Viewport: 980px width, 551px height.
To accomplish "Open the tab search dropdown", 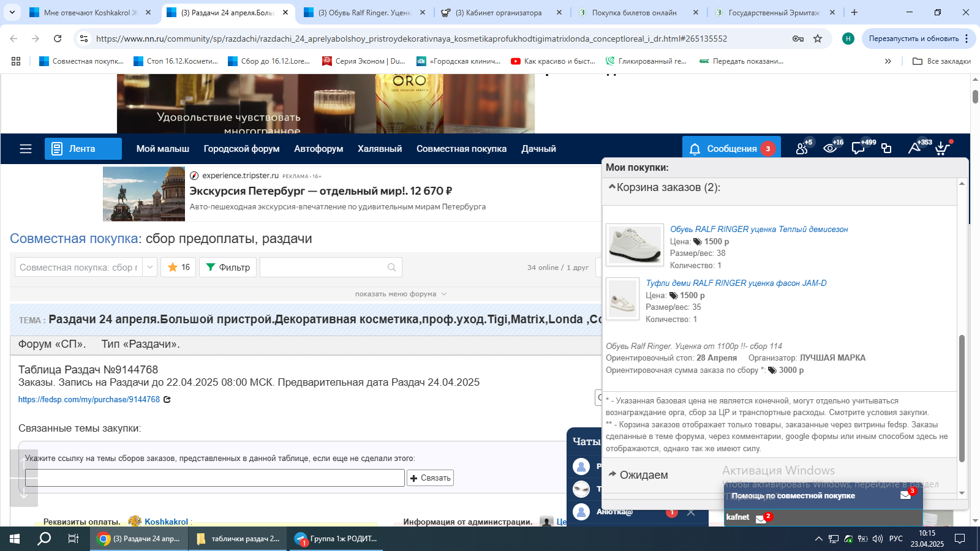I will [x=12, y=12].
